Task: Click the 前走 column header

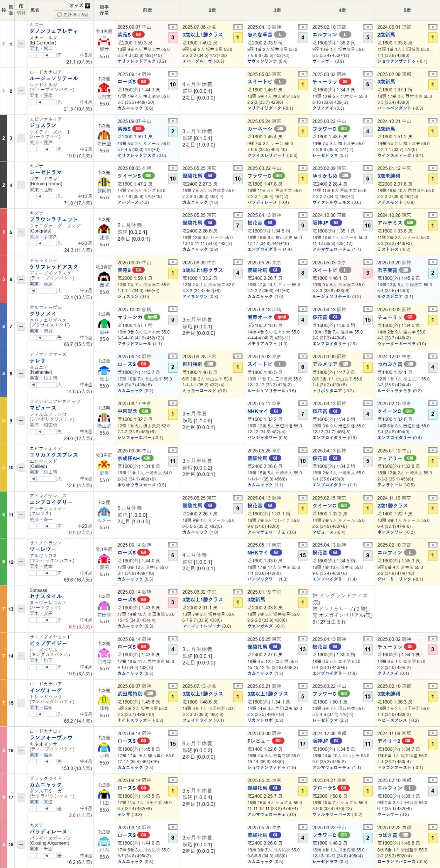Action: (147, 10)
